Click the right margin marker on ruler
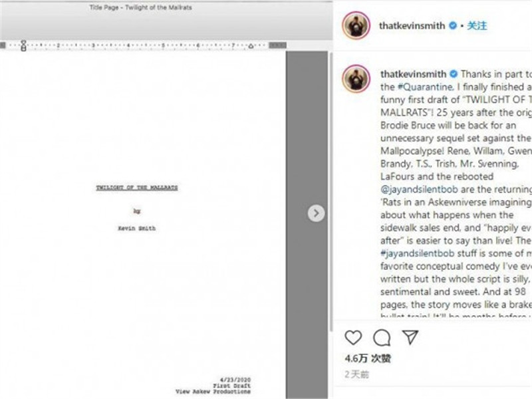This screenshot has height=399, width=532. tap(251, 46)
